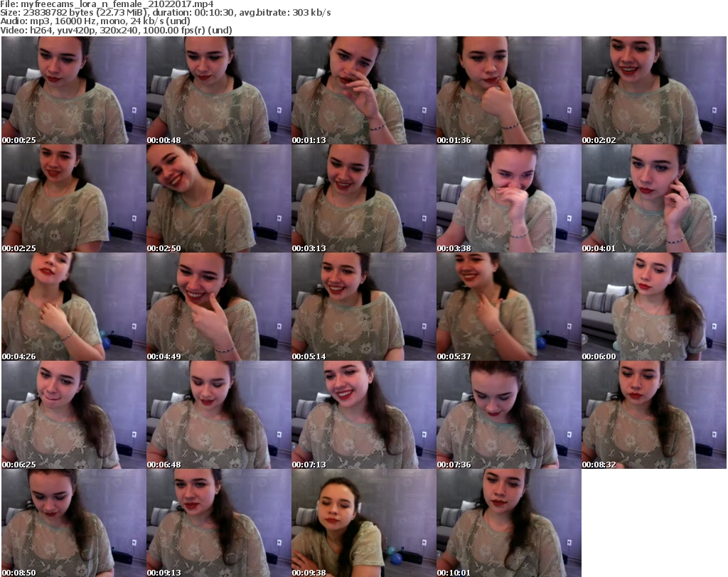Screen dimensions: 728x577
Task: Select the 00:04:26 thumbnail
Action: point(74,307)
